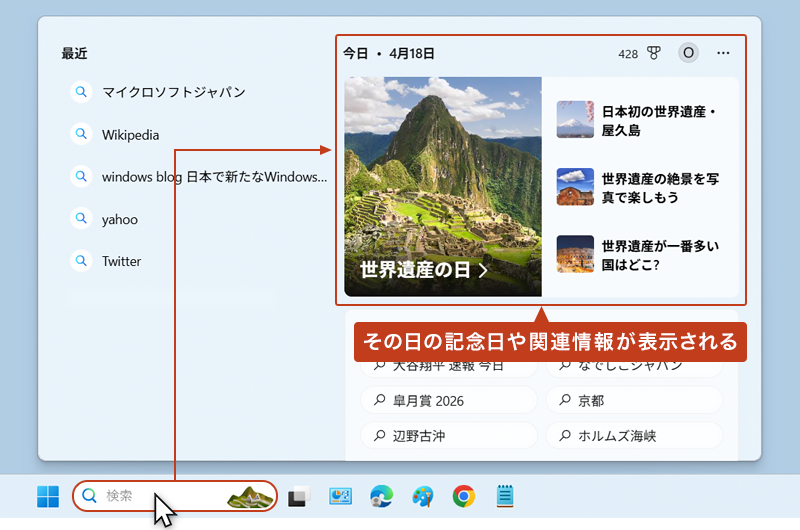Click the 世界遺産が一番多い国はどこ? thumbnail
This screenshot has width=800, height=530.
[575, 254]
